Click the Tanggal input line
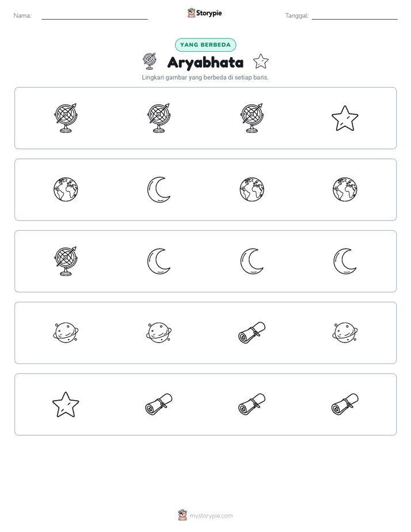This screenshot has width=411, height=532. (x=355, y=16)
